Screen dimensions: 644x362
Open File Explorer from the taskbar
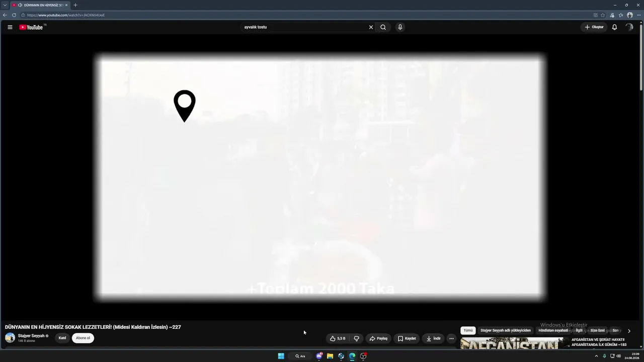330,356
